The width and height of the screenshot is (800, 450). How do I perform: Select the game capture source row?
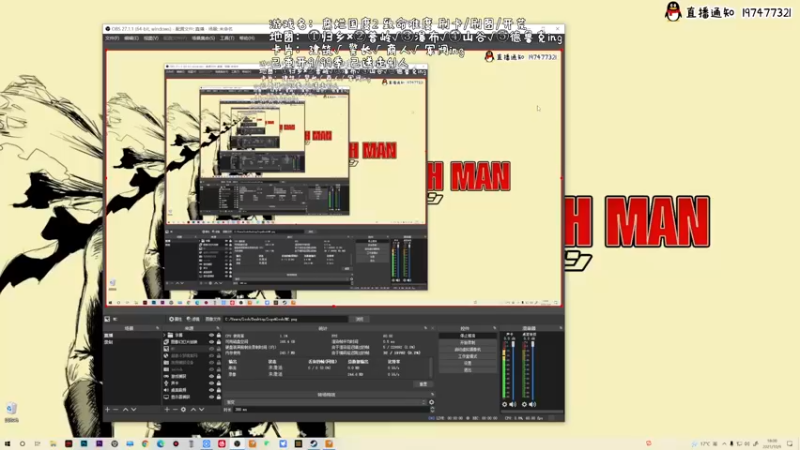(193, 377)
